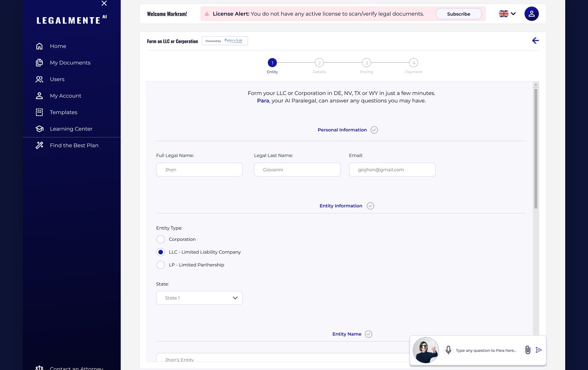Screen dimensions: 588x370
Task: Click the LEGALMENTE AI logo
Action: [72, 20]
